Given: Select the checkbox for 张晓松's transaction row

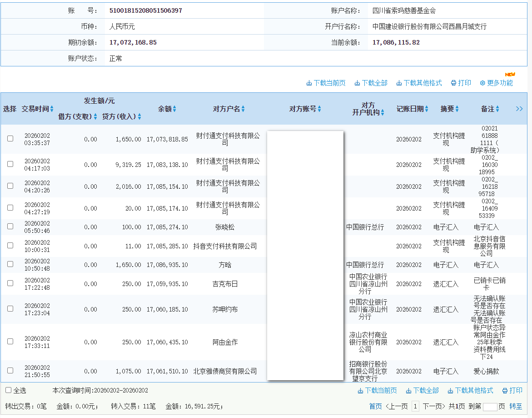Looking at the screenshot, I should [x=10, y=227].
